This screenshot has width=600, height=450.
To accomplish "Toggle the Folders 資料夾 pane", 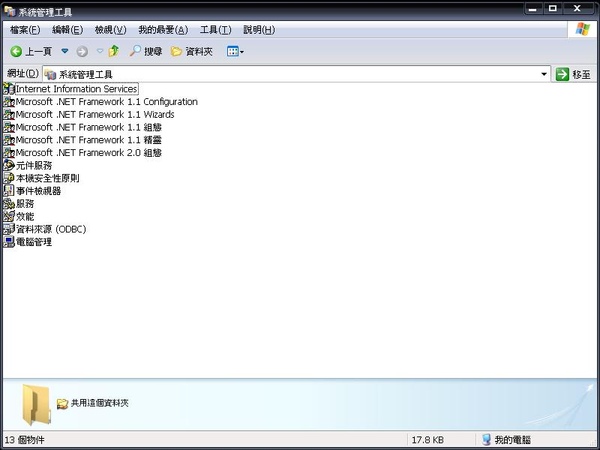I will (x=191, y=51).
